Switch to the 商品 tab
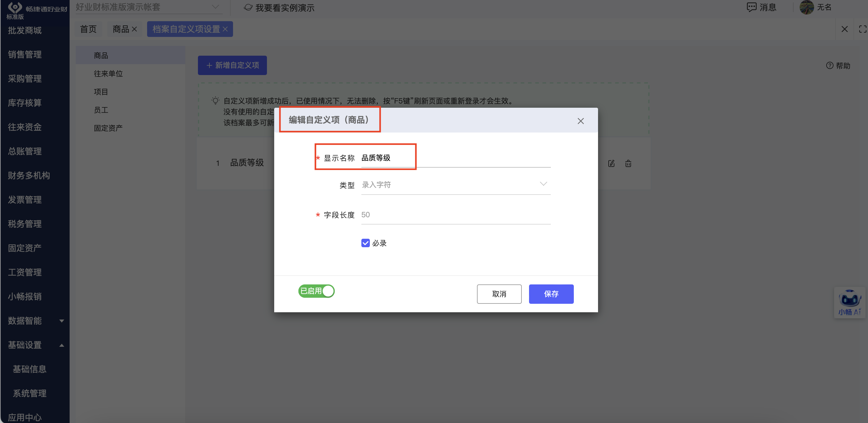The image size is (868, 423). (121, 29)
